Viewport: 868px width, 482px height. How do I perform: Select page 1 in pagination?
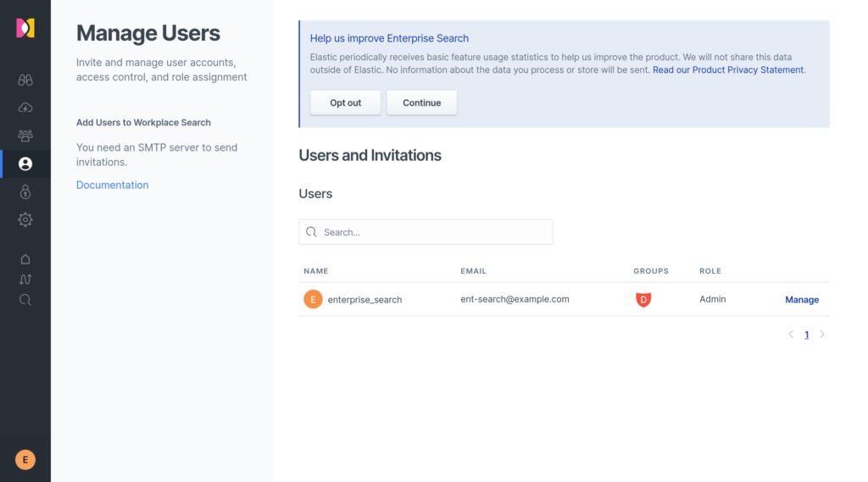(x=806, y=335)
